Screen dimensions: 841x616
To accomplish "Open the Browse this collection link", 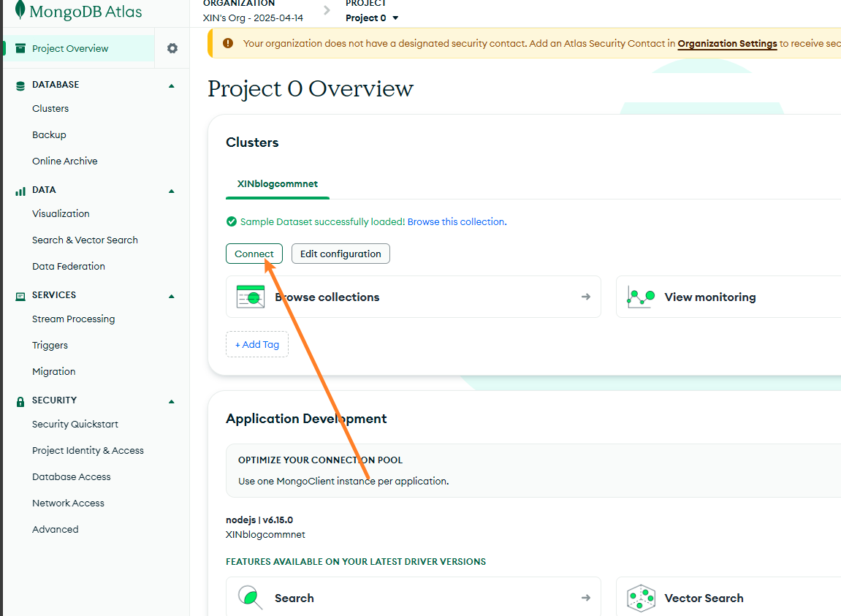I will (x=457, y=221).
